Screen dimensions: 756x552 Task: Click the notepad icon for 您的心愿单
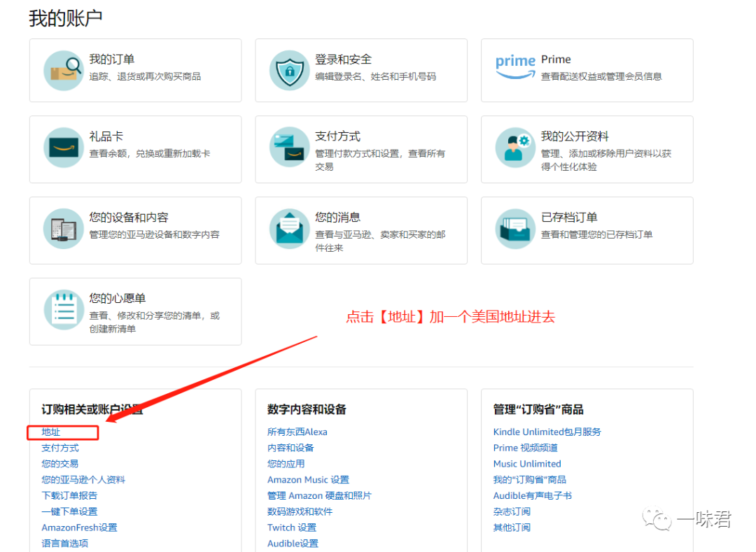point(64,310)
